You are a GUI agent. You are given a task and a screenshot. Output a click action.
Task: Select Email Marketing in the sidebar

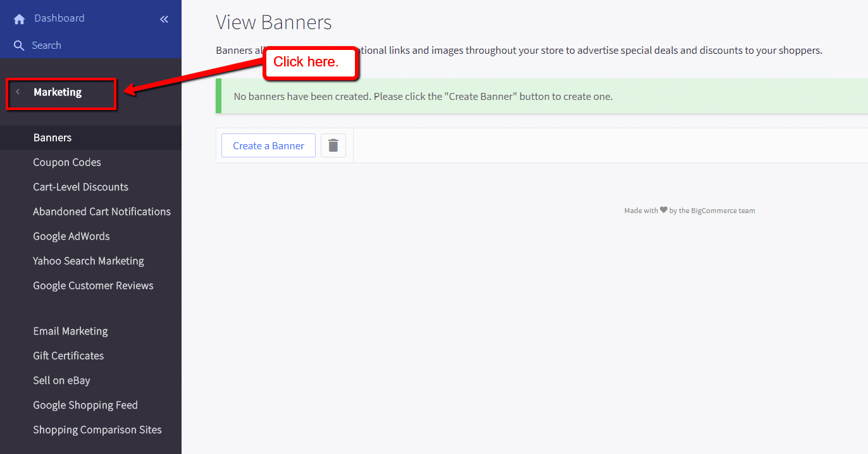coord(70,331)
